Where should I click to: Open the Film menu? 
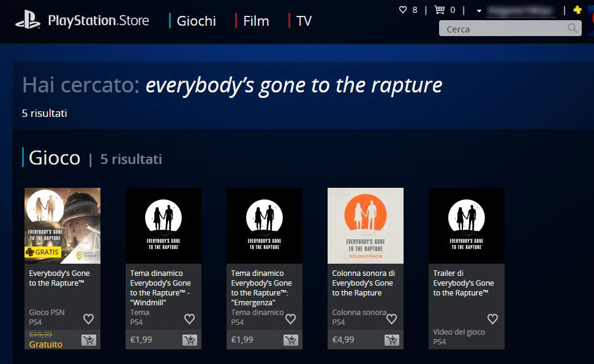pyautogui.click(x=256, y=21)
